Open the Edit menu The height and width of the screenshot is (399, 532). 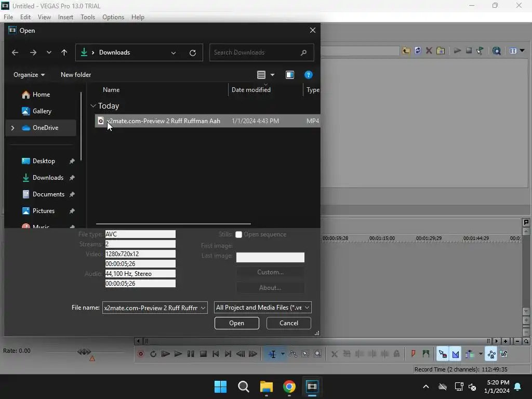pos(25,17)
